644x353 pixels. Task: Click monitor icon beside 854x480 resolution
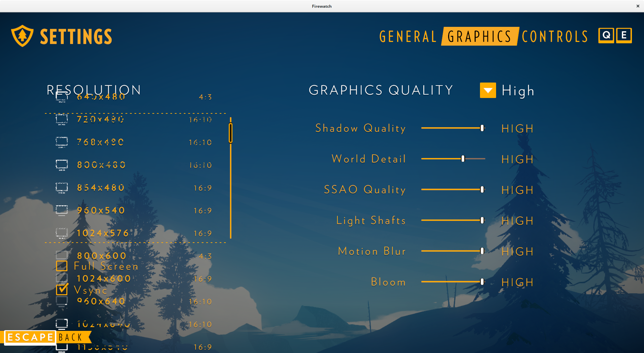[x=62, y=188]
